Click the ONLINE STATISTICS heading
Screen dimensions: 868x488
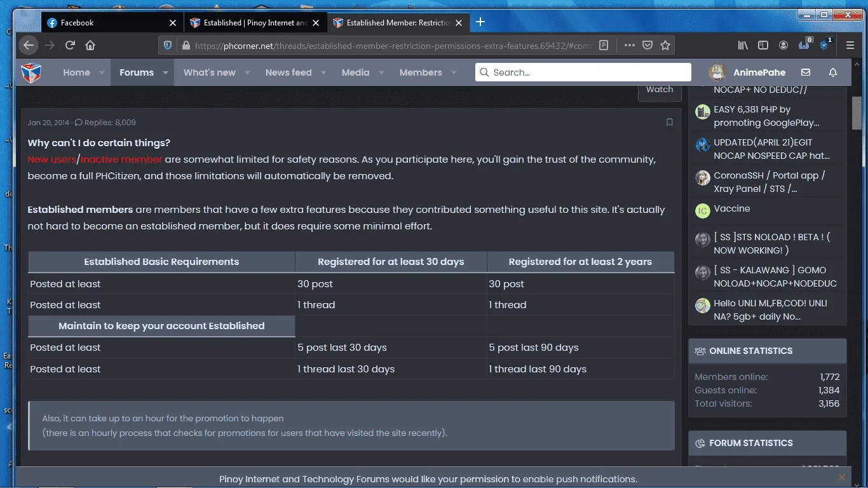point(751,351)
